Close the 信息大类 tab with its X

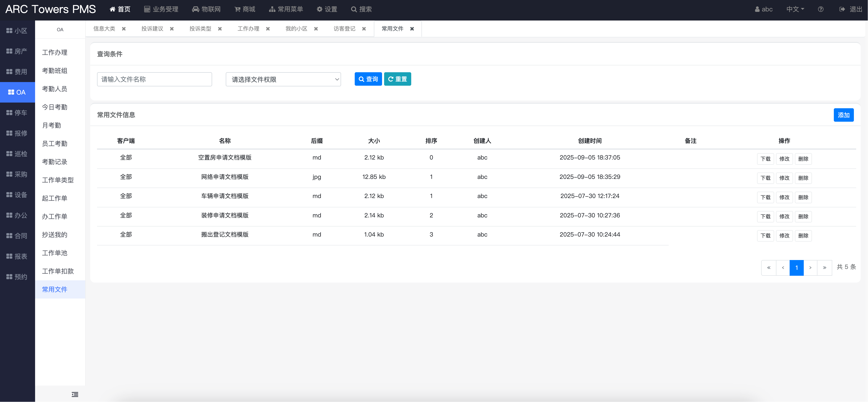click(124, 29)
